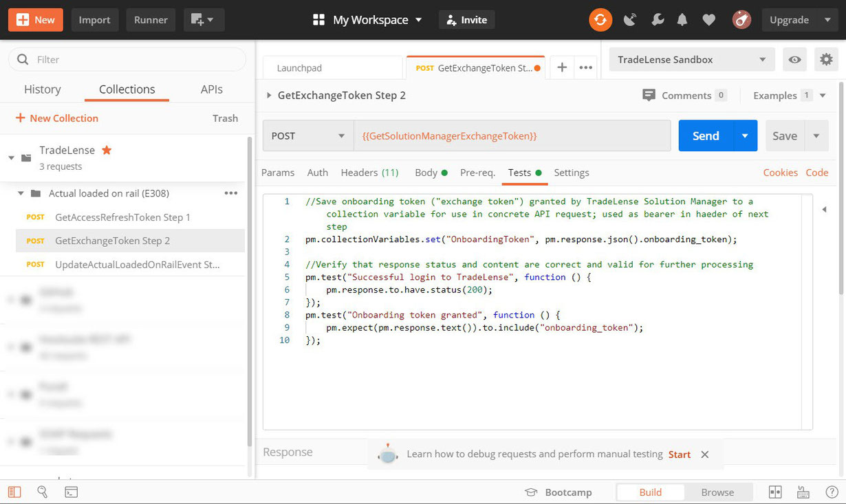The width and height of the screenshot is (846, 504).
Task: Dismiss the debug requests tip
Action: pyautogui.click(x=704, y=454)
